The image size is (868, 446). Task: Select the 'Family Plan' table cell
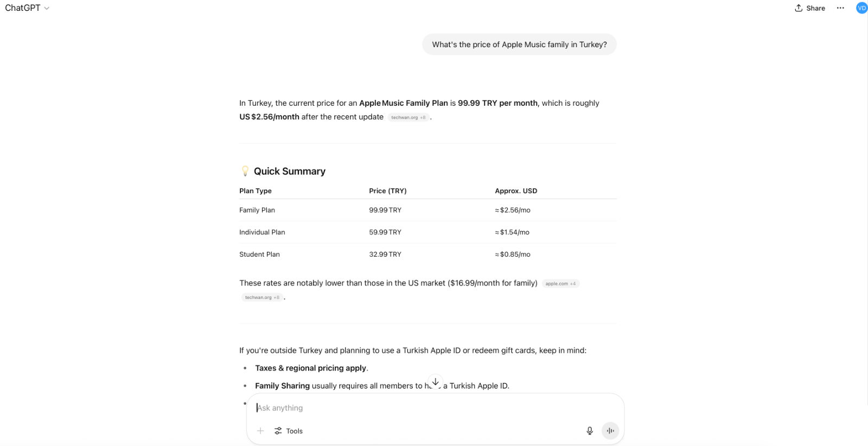[257, 210]
